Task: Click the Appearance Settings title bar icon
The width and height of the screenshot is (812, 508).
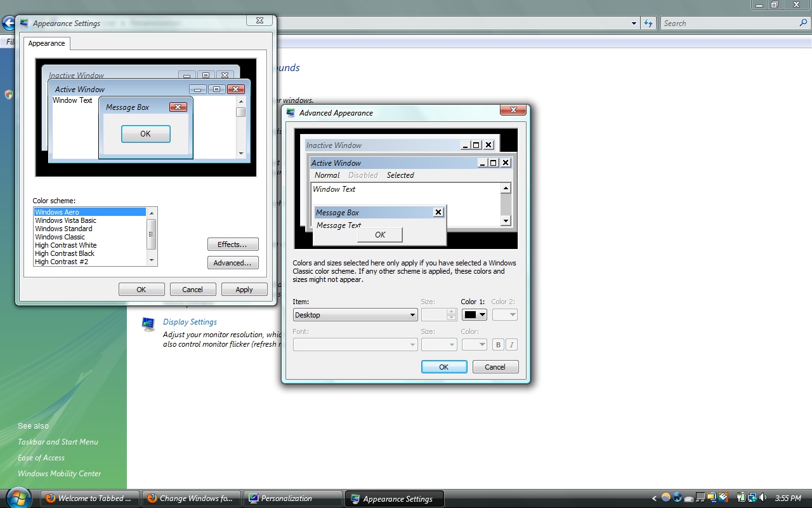Action: click(x=24, y=23)
